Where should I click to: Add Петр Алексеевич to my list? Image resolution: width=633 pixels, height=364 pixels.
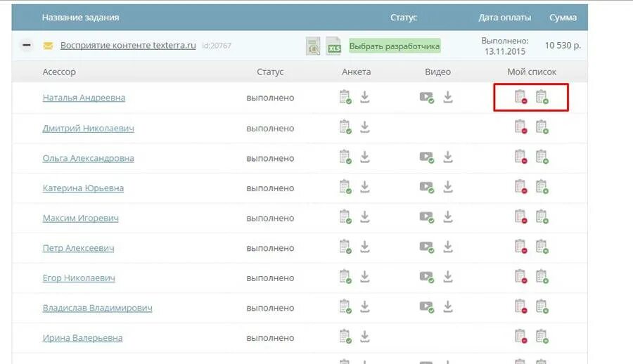pyautogui.click(x=542, y=247)
